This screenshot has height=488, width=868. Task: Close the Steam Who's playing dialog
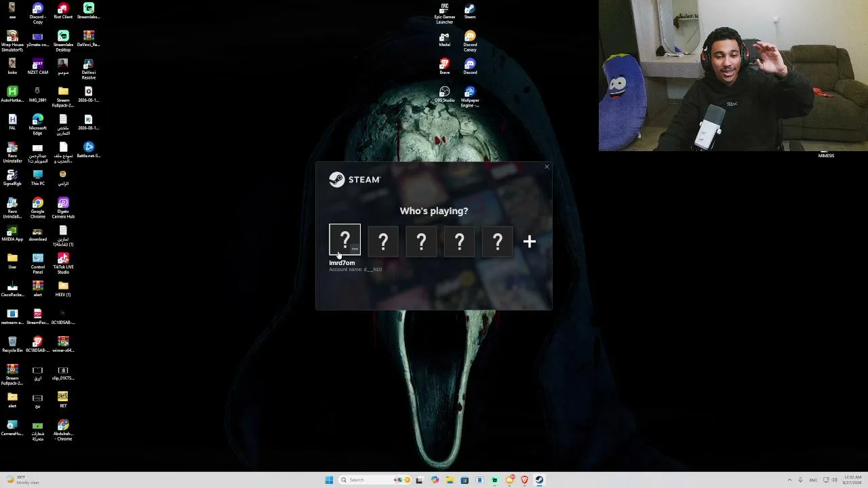547,167
